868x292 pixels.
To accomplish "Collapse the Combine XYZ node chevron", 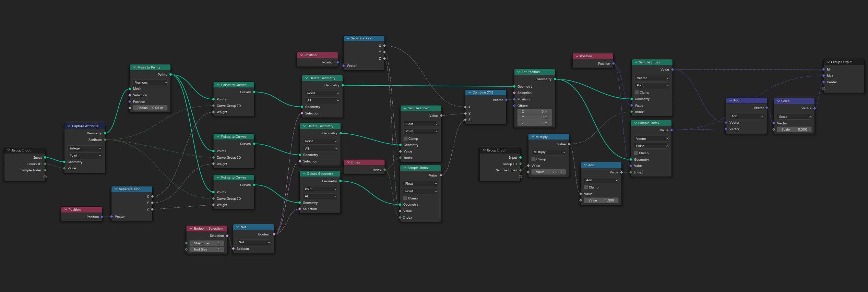I will [x=469, y=93].
